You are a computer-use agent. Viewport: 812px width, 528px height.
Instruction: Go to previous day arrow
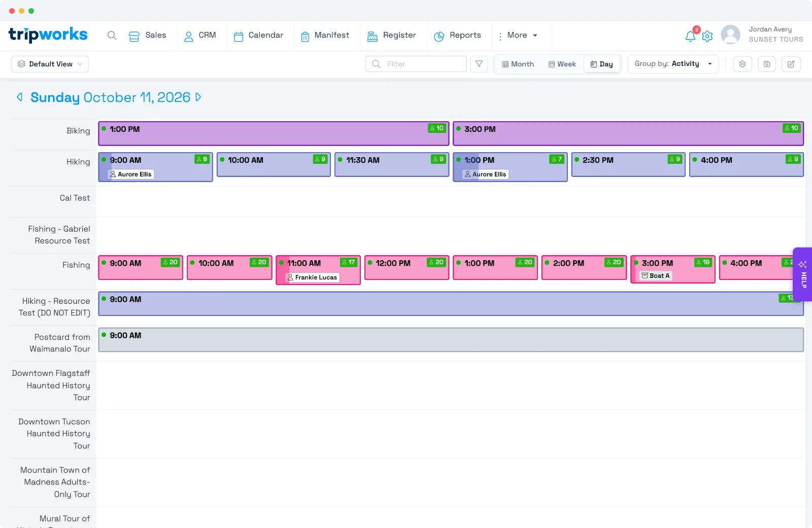(20, 97)
